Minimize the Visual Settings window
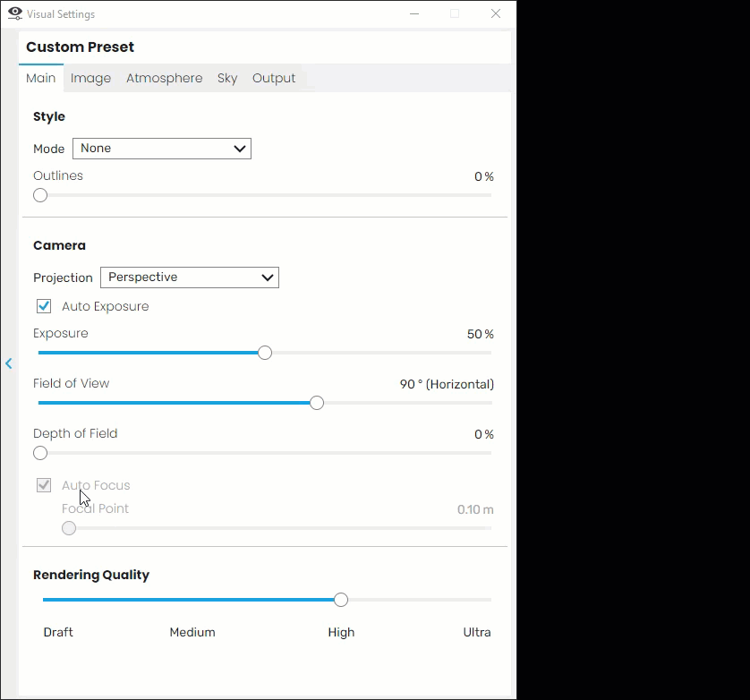 [x=414, y=14]
